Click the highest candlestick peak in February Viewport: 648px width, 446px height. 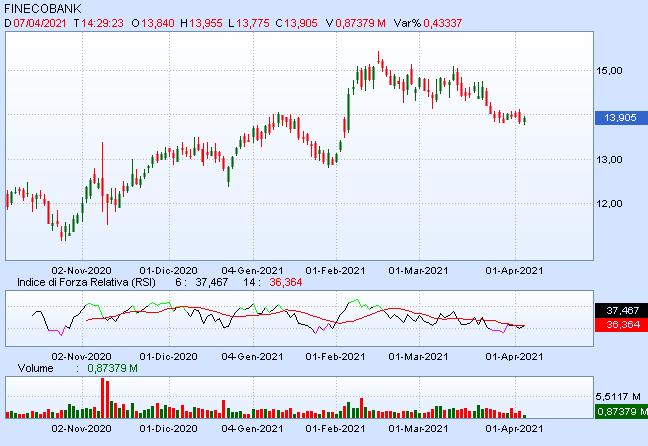click(x=378, y=58)
